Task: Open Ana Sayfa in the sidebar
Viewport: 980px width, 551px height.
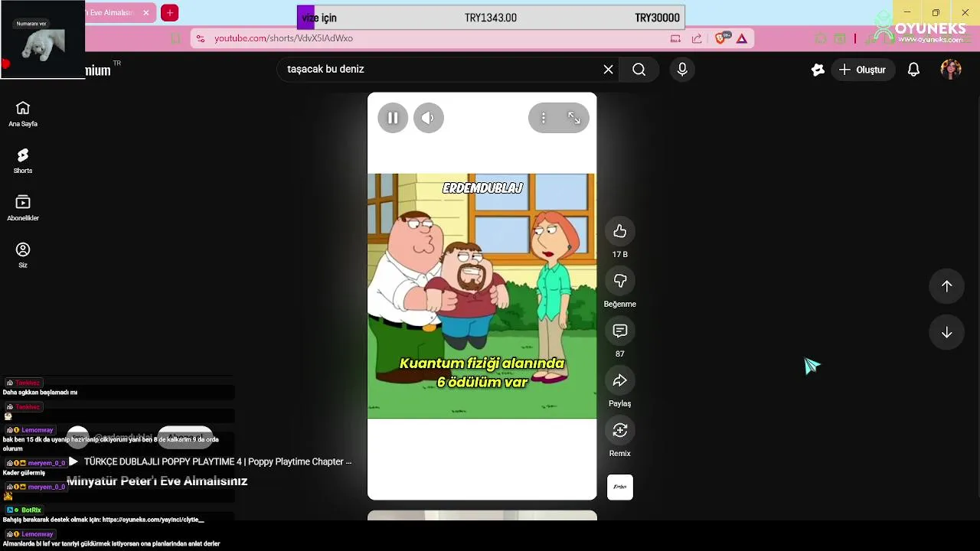Action: pos(23,114)
